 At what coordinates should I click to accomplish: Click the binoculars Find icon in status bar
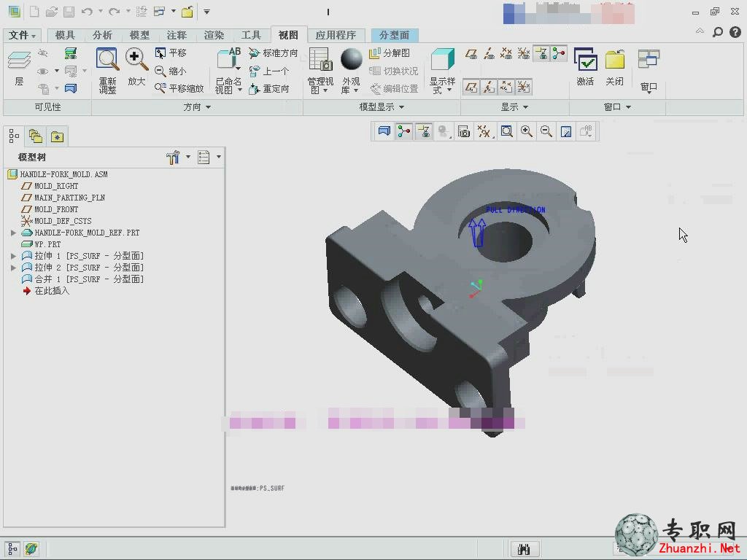click(524, 549)
